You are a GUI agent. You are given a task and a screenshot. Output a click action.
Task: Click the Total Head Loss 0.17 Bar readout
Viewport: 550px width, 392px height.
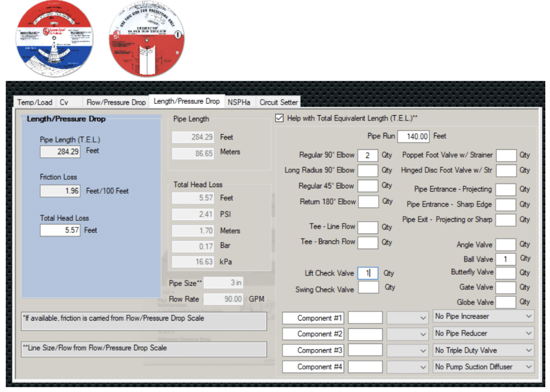[x=193, y=246]
